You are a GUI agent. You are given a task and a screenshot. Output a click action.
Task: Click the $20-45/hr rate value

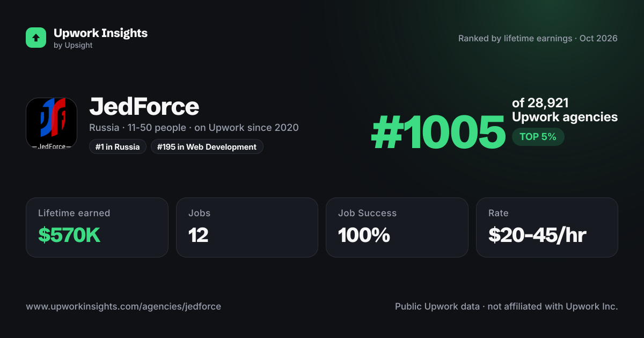(x=537, y=235)
